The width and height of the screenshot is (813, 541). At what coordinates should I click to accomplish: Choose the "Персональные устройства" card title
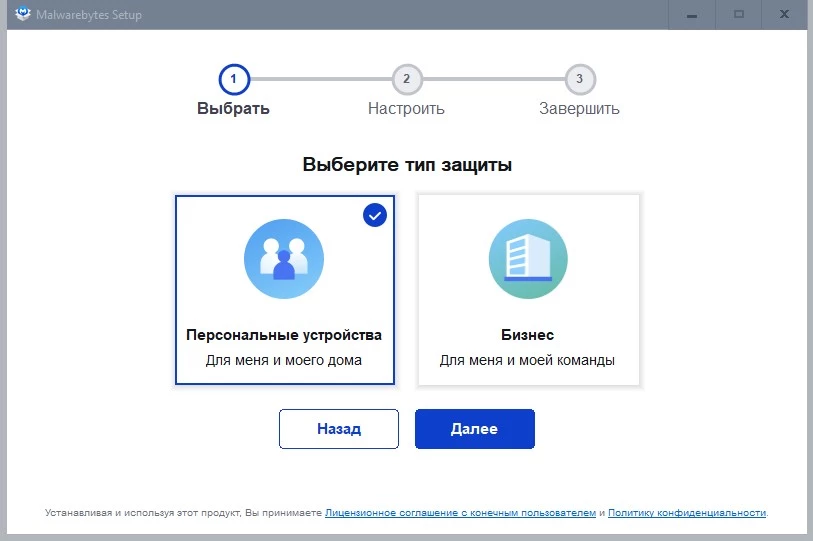[x=284, y=335]
